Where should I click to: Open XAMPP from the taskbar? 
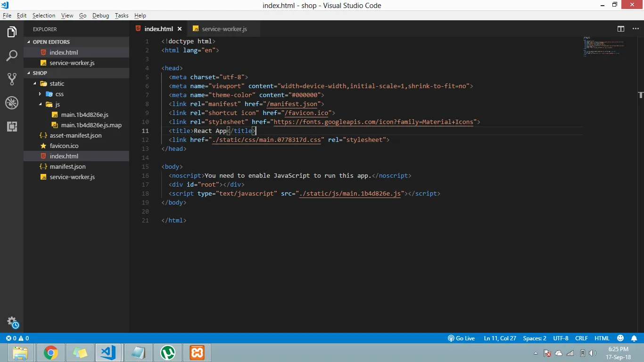point(197,353)
